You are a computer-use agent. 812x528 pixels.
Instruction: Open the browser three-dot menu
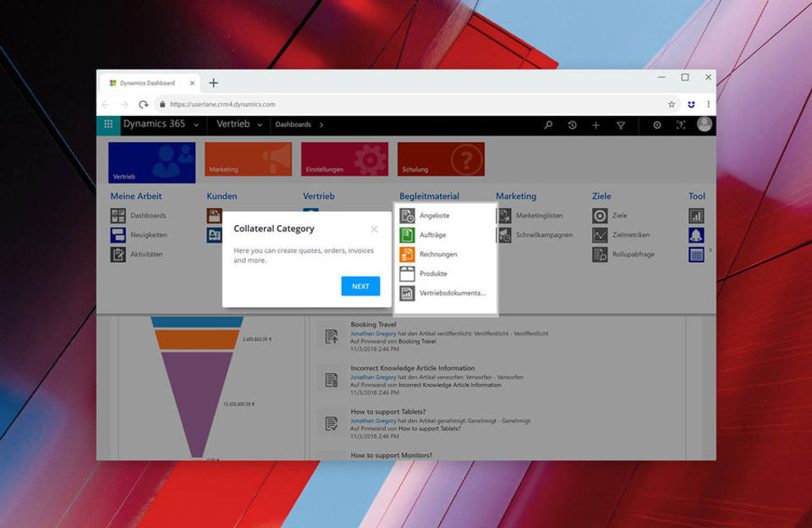tap(709, 104)
